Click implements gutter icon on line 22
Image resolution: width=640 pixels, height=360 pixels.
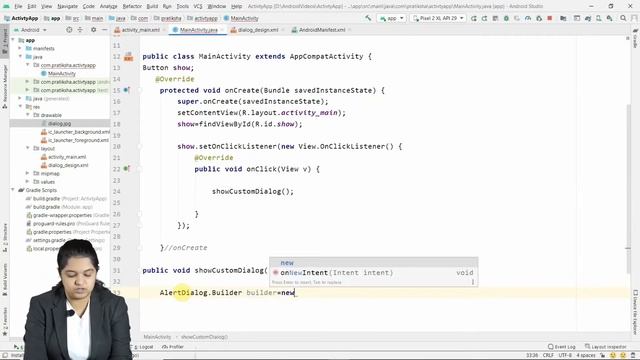coord(127,169)
